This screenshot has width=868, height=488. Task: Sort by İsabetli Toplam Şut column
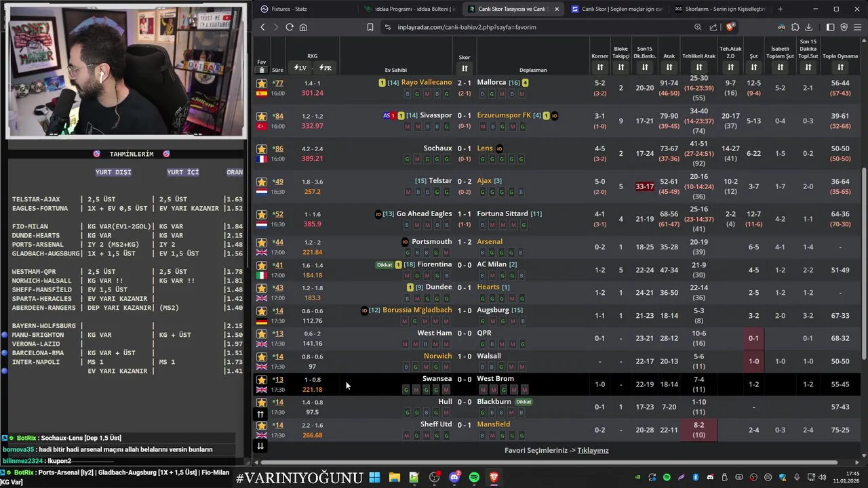click(780, 67)
